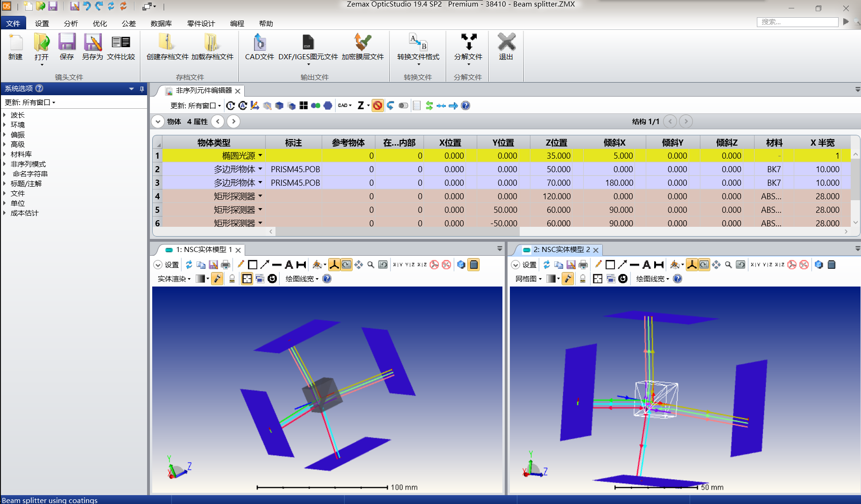The image size is (861, 504).
Task: Open the 实体渲染 dropdown in viewer 1
Action: 173,279
